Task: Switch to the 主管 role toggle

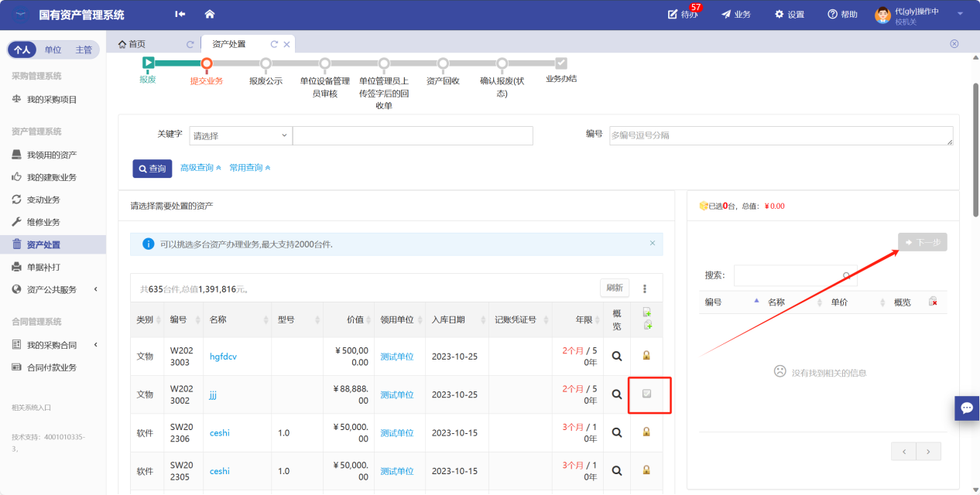Action: click(84, 50)
